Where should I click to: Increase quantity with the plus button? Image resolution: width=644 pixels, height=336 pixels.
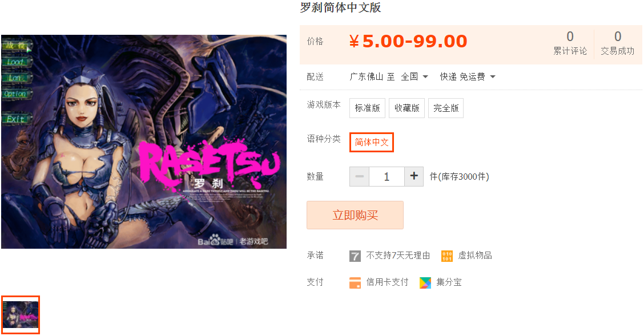coord(414,176)
